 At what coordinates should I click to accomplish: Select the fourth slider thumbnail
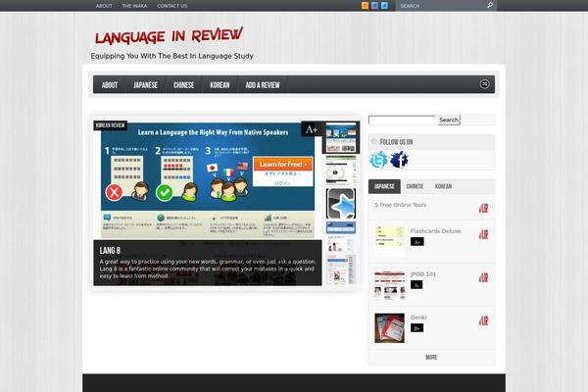(x=341, y=236)
